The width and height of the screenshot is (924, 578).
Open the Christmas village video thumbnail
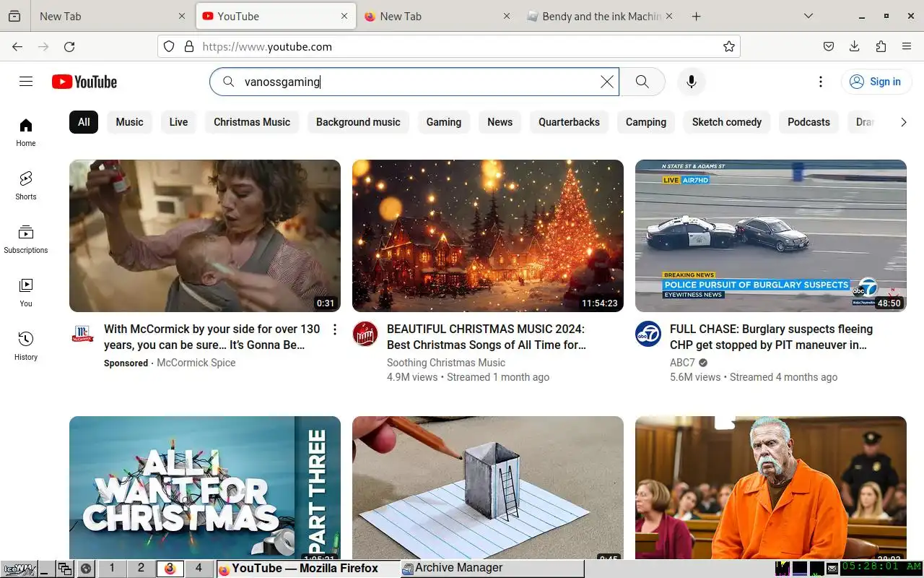click(488, 236)
